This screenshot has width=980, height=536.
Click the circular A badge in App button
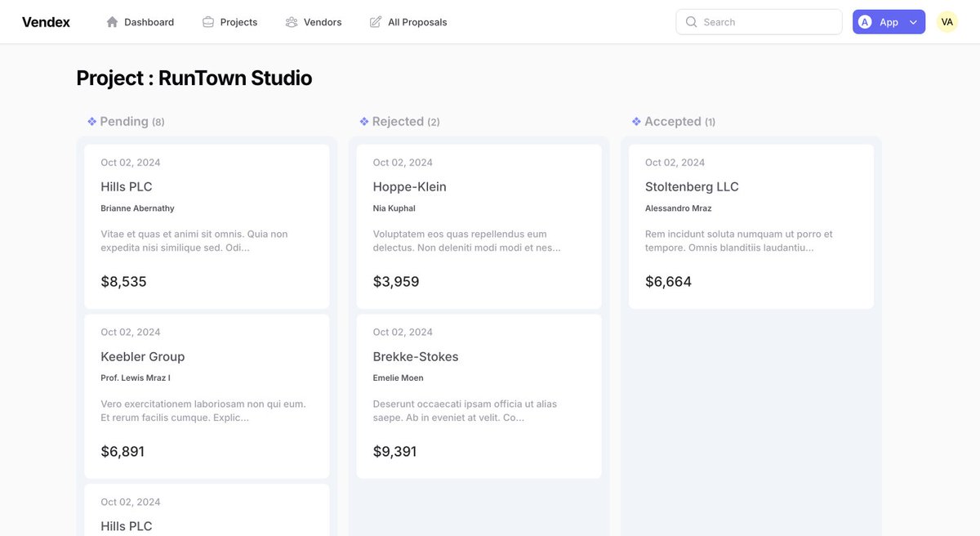[x=866, y=22]
